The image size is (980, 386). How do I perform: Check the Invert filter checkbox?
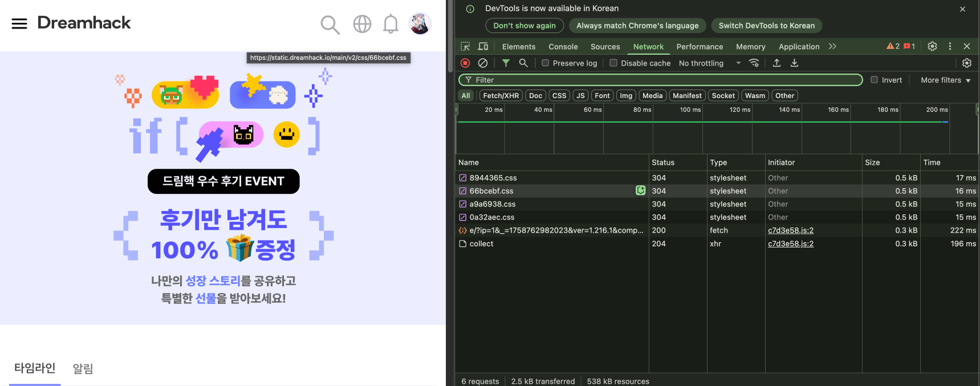click(x=874, y=80)
